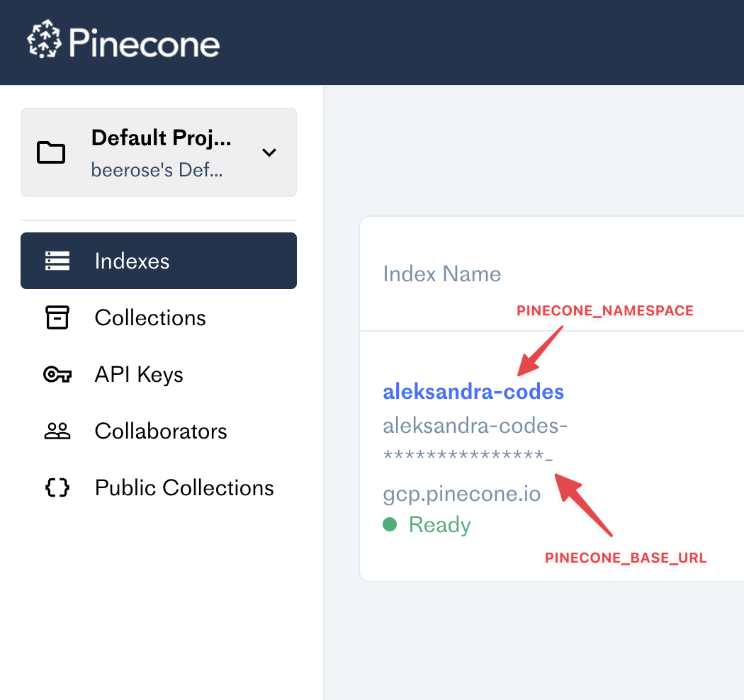Viewport: 744px width, 700px height.
Task: Click the API Keys key icon
Action: 57,374
